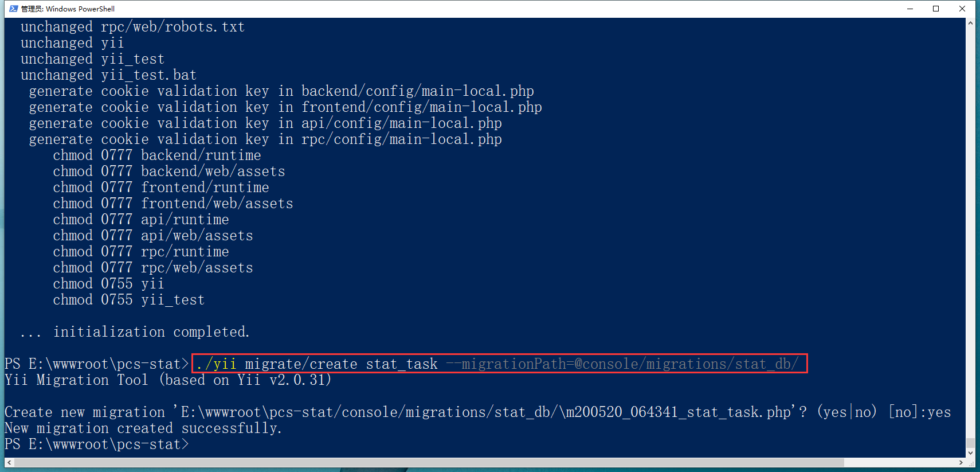
Task: Click the vertical scrollbar up arrow
Action: point(970,24)
